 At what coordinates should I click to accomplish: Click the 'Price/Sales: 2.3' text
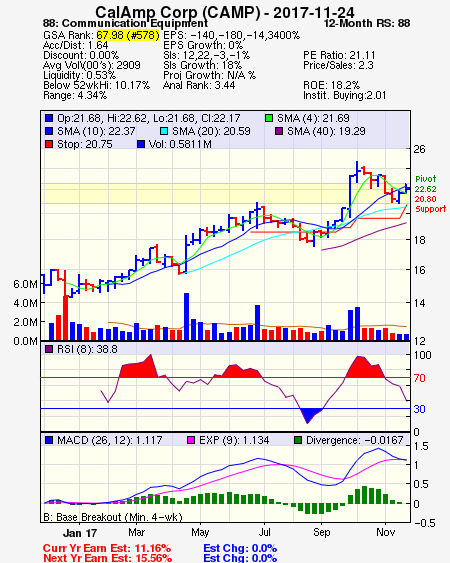(x=338, y=65)
